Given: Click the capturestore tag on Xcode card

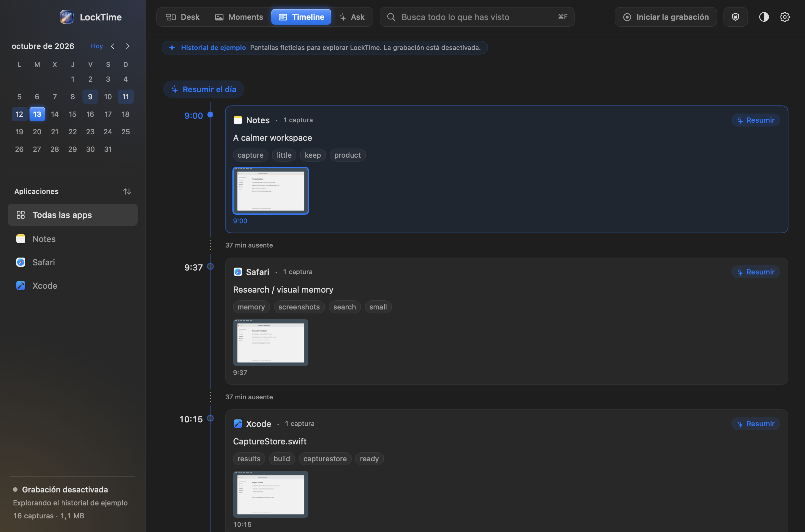Looking at the screenshot, I should click(325, 458).
